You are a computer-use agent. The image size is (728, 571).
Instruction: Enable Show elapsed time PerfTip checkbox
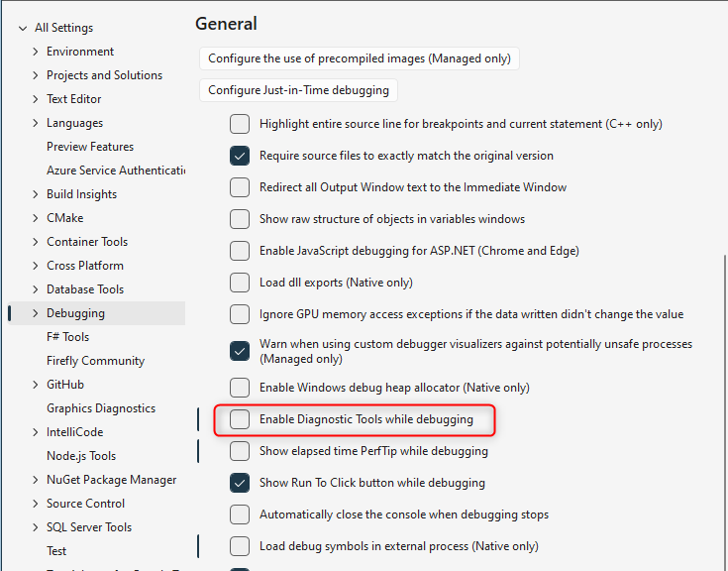tap(240, 451)
